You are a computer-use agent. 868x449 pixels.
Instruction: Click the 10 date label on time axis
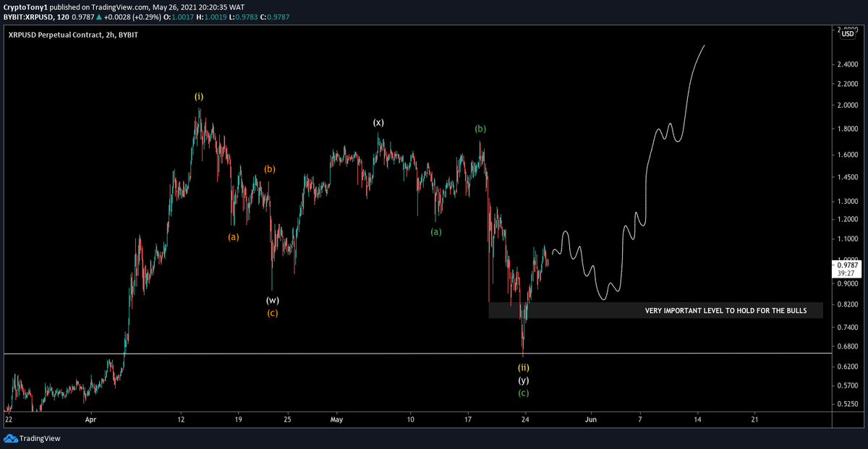[x=410, y=419]
